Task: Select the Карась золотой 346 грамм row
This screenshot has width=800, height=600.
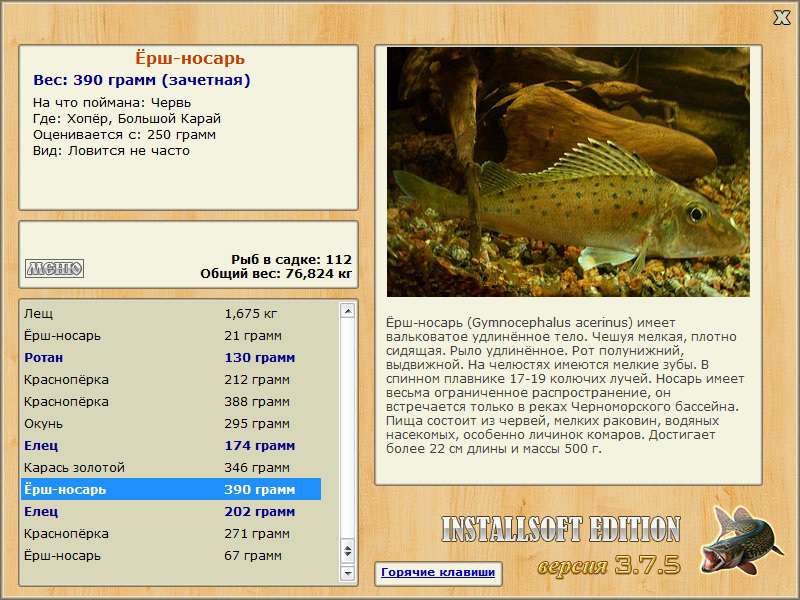Action: (x=171, y=467)
